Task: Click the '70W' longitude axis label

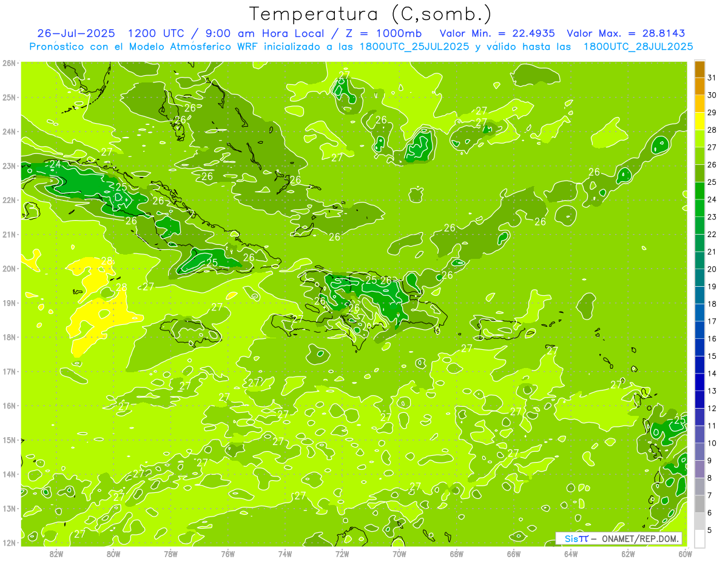Action: click(399, 554)
